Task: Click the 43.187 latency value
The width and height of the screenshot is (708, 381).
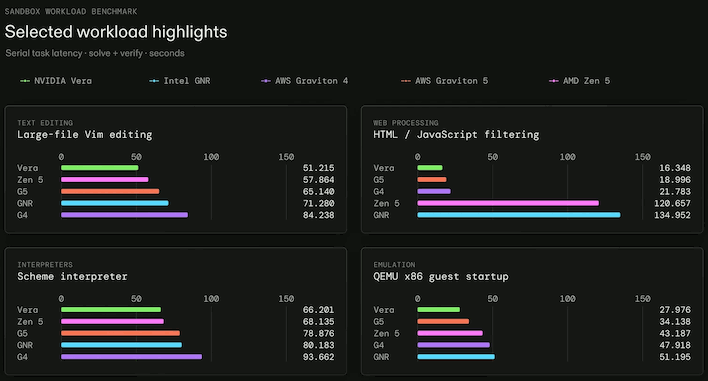Action: [x=675, y=333]
